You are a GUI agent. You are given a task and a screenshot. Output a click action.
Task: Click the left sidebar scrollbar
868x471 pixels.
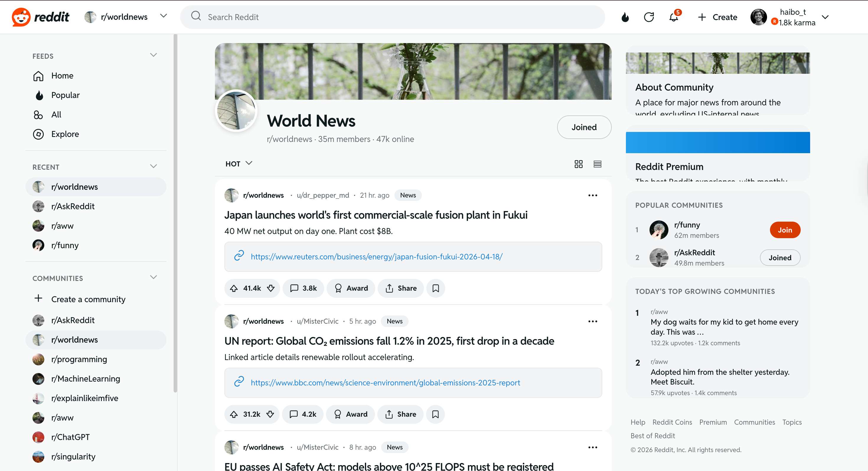175,213
